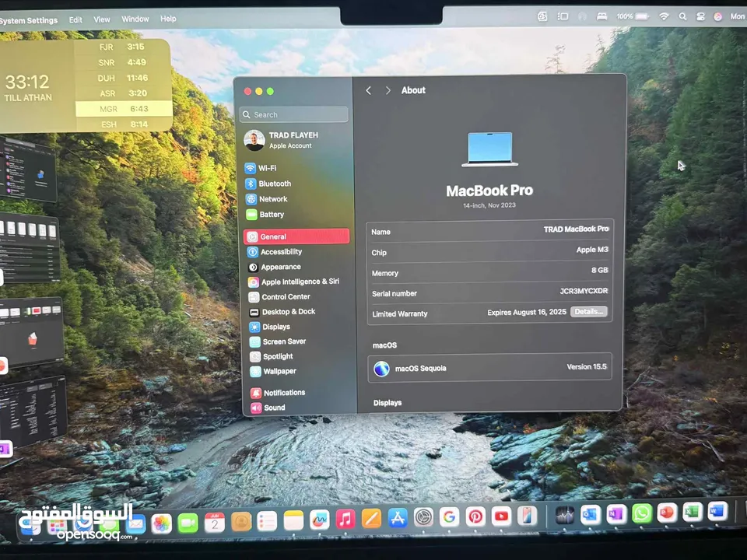Viewport: 747px width, 560px height.
Task: Open the TRAD FLAYEH Apple Account
Action: [281, 141]
